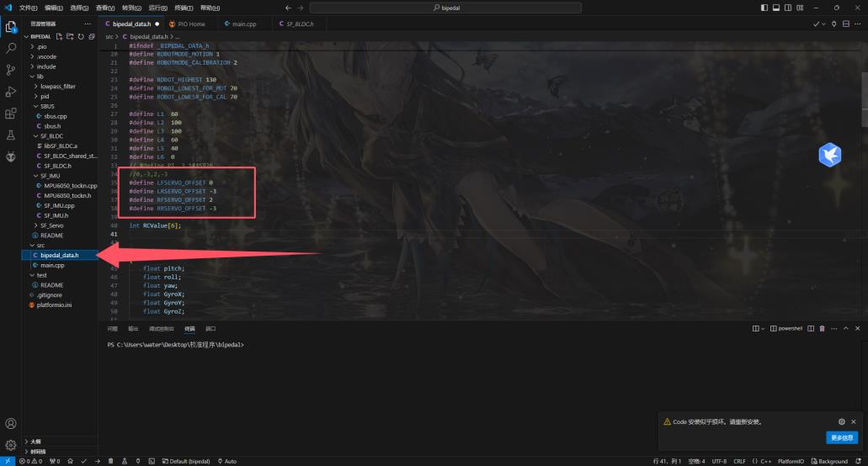
Task: Open the Search view in activity bar
Action: pos(11,49)
